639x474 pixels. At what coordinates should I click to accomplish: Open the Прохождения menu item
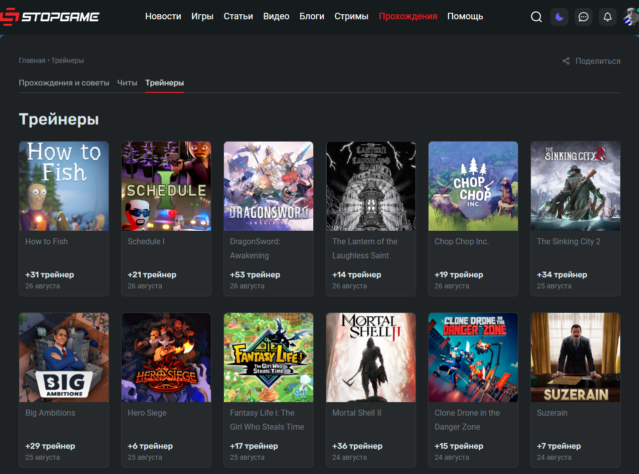point(408,16)
